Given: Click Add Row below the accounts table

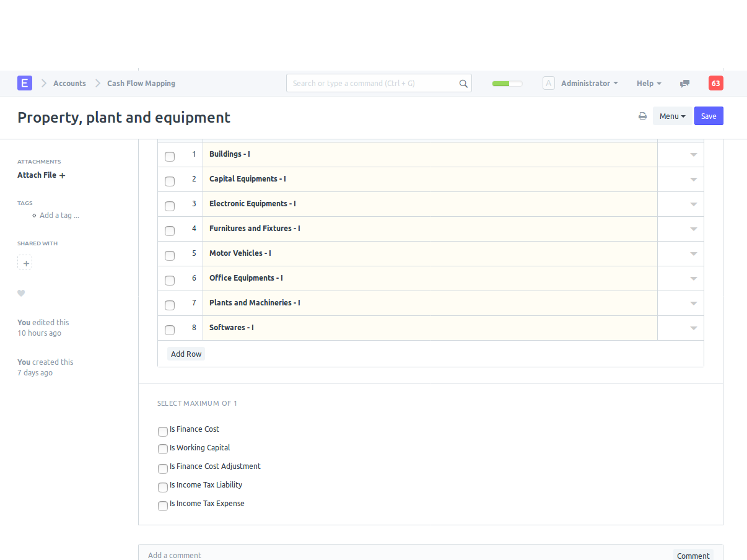Looking at the screenshot, I should [x=186, y=354].
